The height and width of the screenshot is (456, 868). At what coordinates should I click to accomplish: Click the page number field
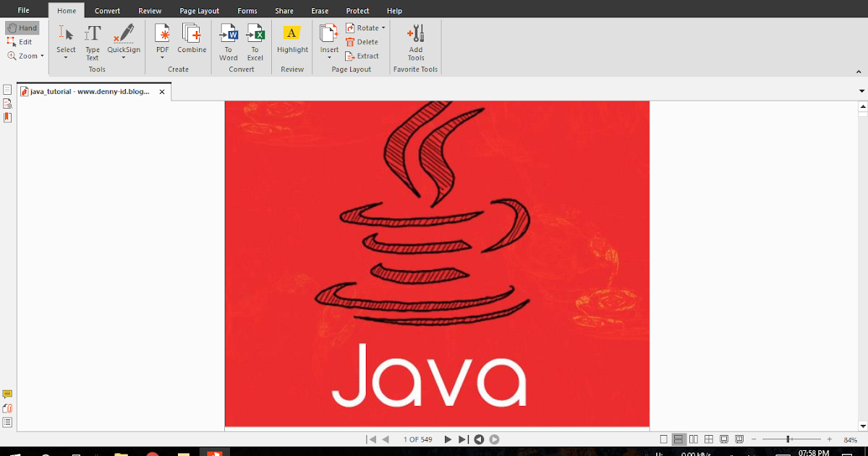click(x=417, y=439)
